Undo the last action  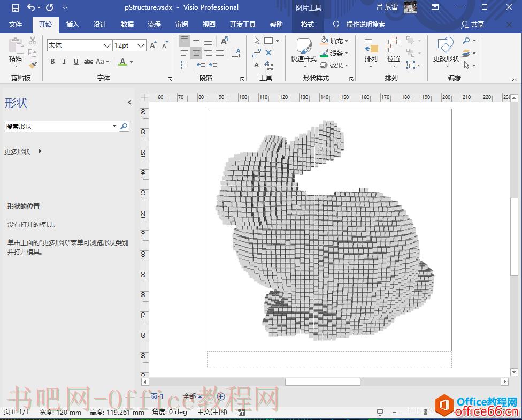pyautogui.click(x=31, y=7)
